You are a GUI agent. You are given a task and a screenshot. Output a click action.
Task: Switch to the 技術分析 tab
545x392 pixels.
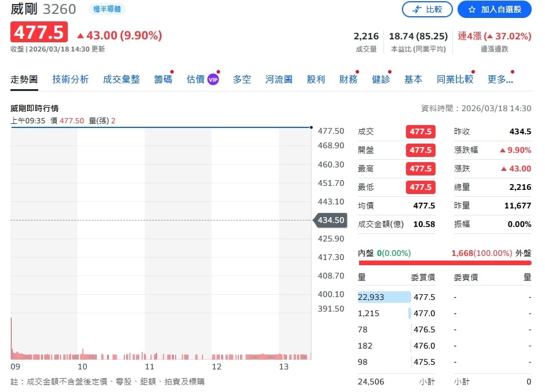70,79
